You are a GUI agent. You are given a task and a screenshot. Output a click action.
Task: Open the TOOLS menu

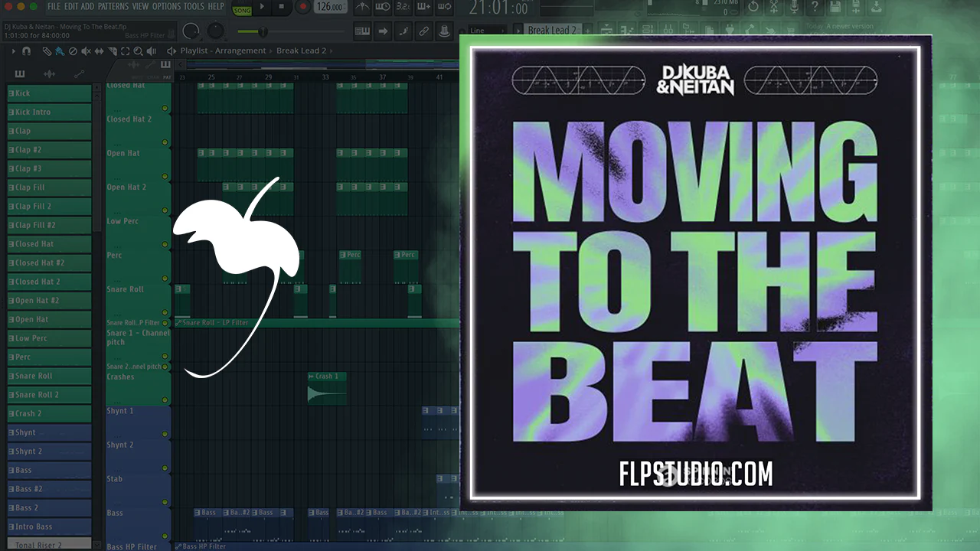pos(194,7)
